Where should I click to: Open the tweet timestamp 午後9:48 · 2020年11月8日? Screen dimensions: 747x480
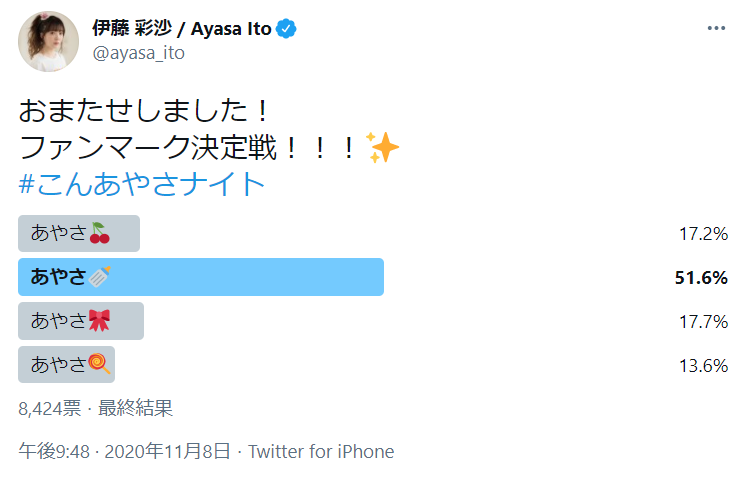pyautogui.click(x=124, y=451)
